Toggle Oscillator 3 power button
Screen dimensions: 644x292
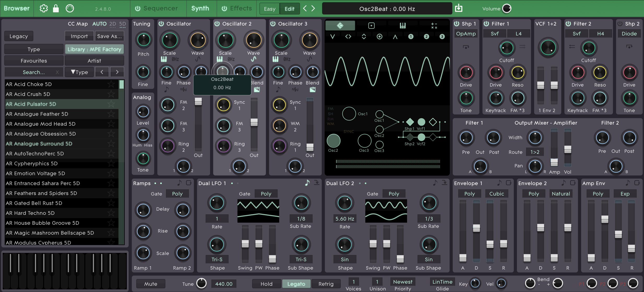point(273,24)
